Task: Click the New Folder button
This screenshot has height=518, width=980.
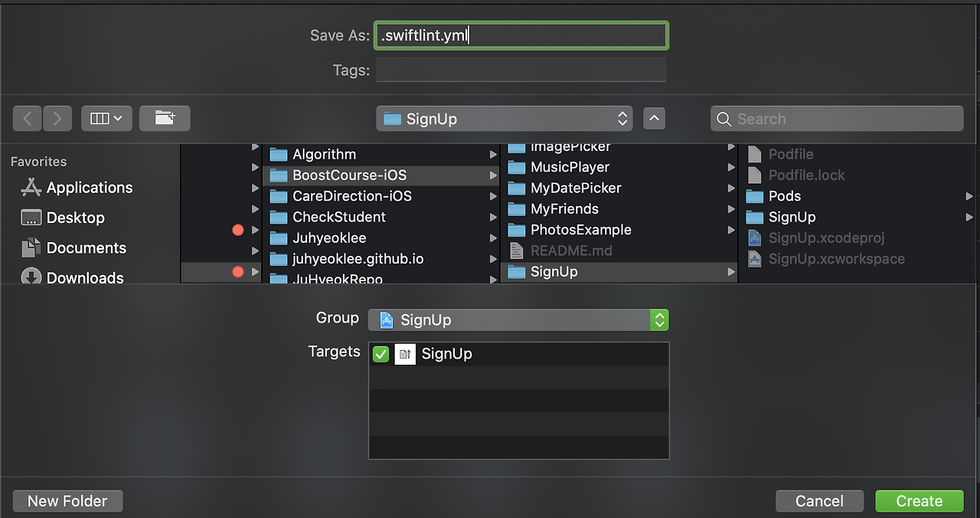Action: click(67, 501)
